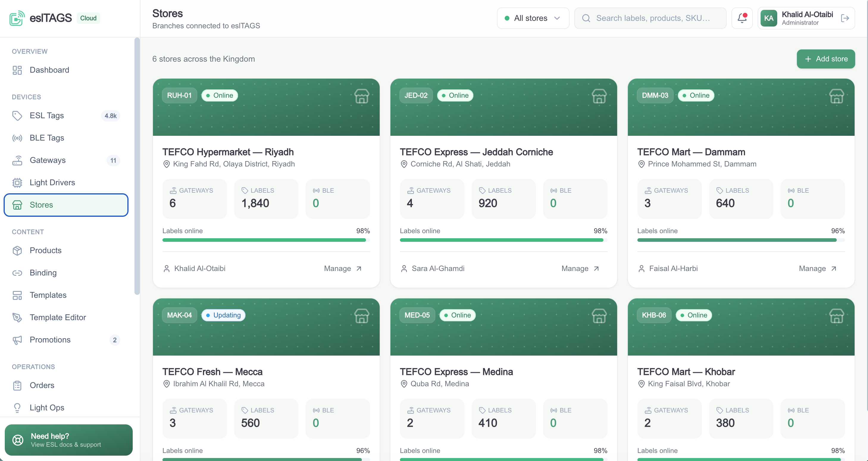Manage TEFCO Mart Dammam store
The height and width of the screenshot is (461, 868).
pos(818,268)
